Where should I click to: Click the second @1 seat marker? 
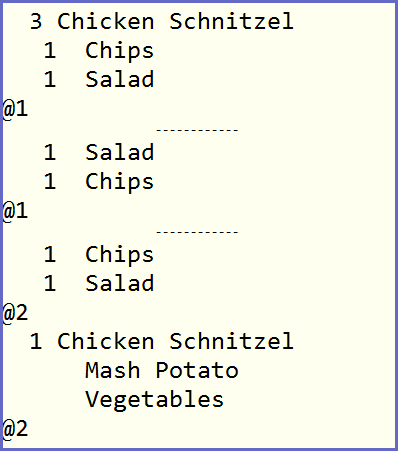click(15, 211)
